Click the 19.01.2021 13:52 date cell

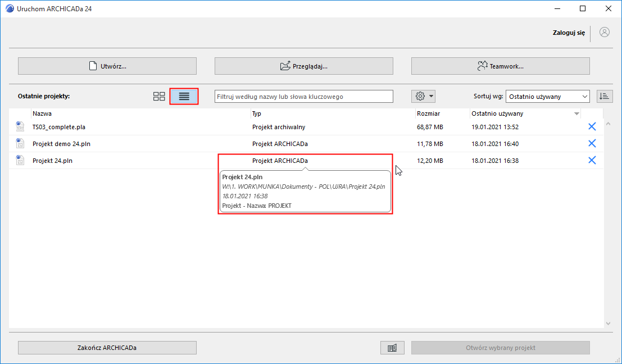pyautogui.click(x=495, y=127)
